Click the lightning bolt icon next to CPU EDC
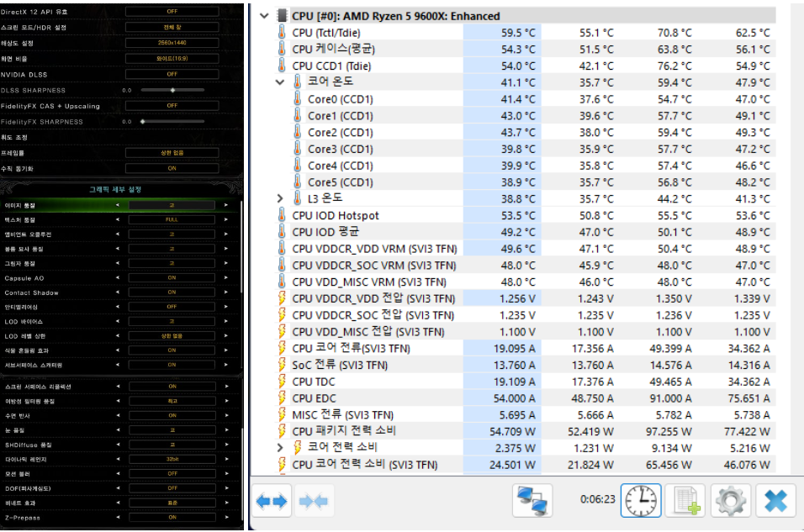 tap(282, 398)
